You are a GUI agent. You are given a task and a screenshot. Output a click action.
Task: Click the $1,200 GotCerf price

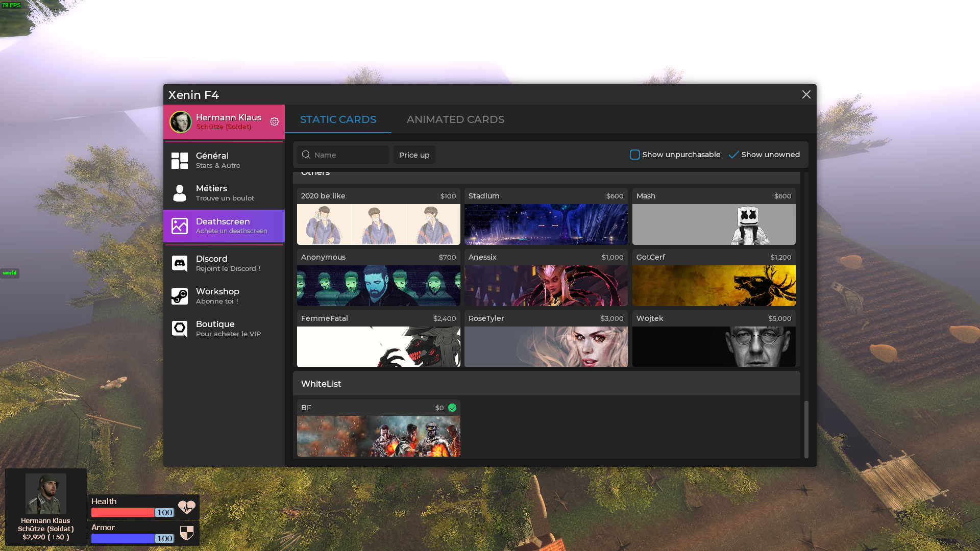(x=781, y=257)
